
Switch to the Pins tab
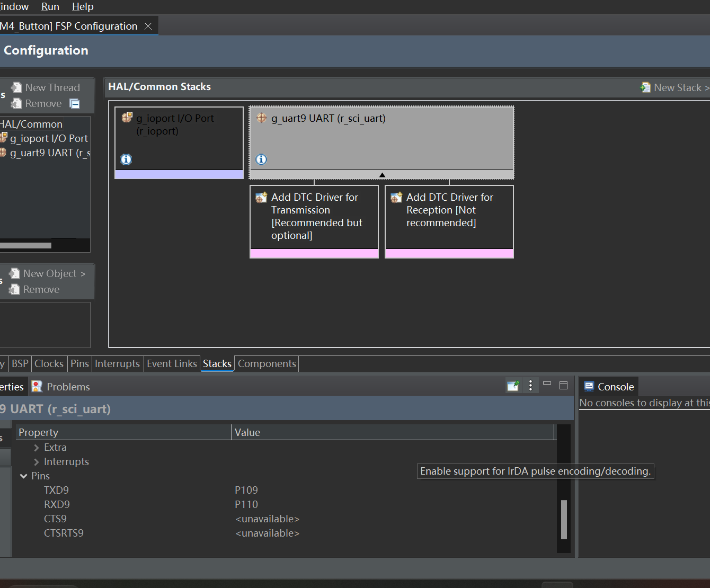(x=79, y=363)
